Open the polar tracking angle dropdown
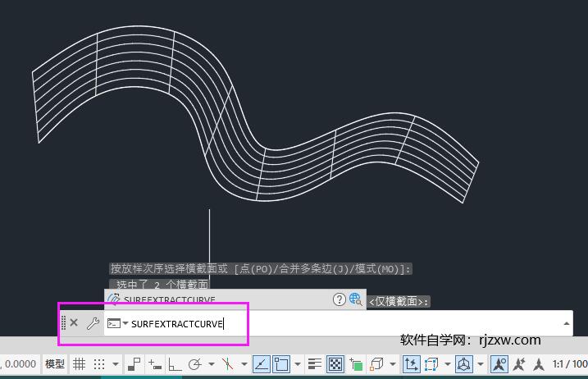The width and height of the screenshot is (588, 379). pos(212,364)
